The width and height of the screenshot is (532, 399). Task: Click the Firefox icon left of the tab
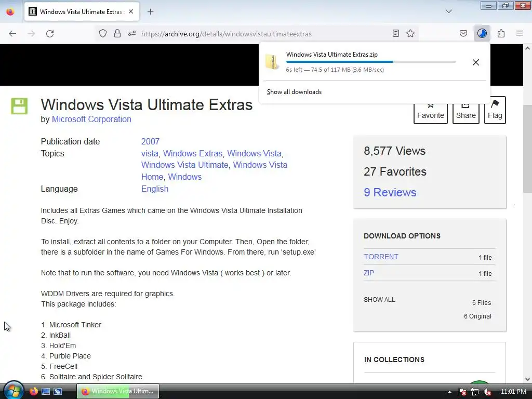tap(10, 11)
